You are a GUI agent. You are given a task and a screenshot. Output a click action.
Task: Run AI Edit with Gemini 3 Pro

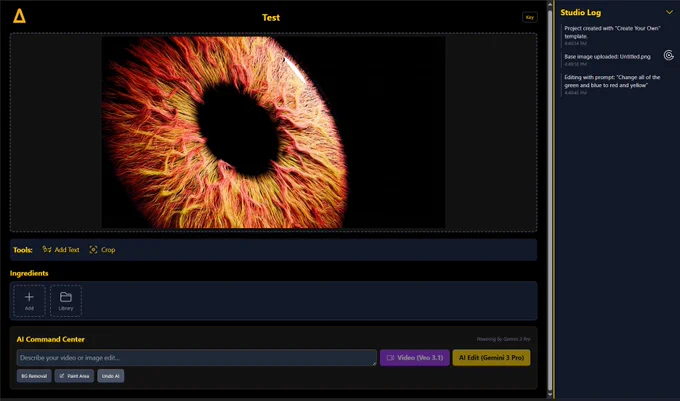point(491,358)
